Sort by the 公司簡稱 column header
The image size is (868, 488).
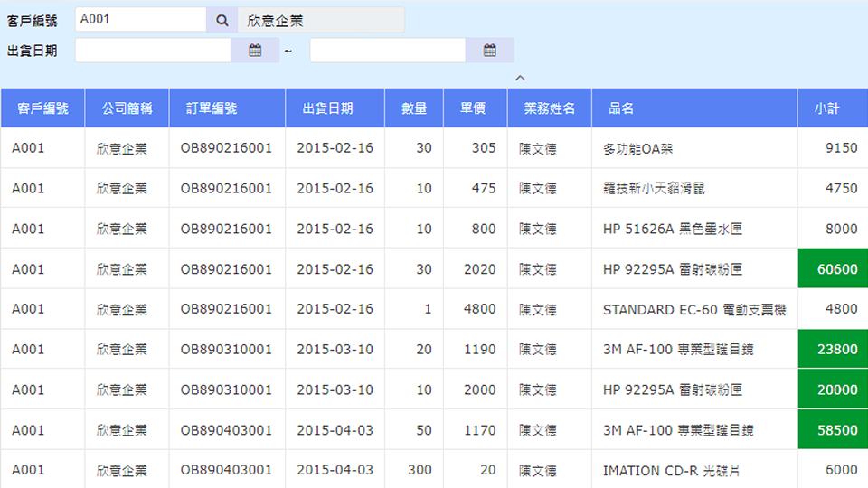pyautogui.click(x=127, y=108)
